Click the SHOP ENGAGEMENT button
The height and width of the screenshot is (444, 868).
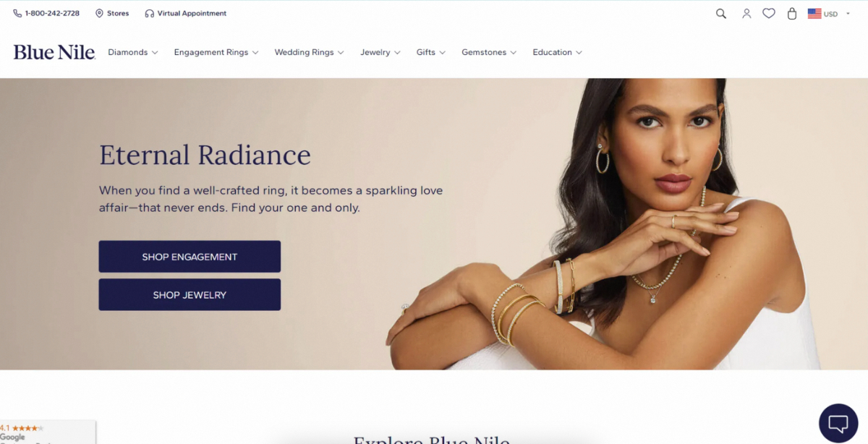[x=190, y=257]
